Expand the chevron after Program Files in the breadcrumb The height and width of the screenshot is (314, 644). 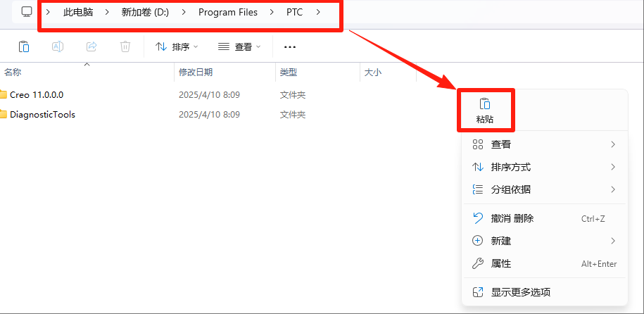tap(272, 13)
